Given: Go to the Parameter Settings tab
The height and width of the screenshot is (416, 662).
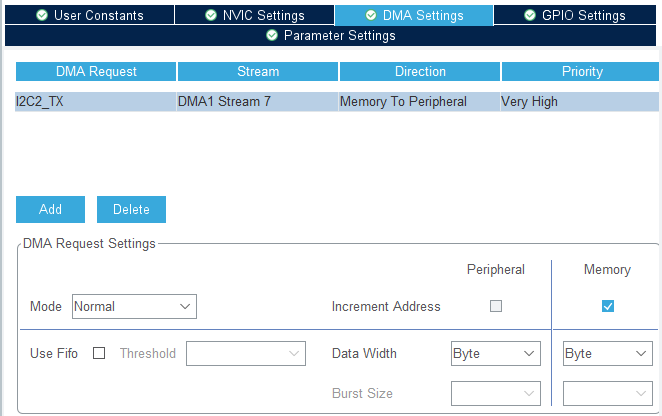Looking at the screenshot, I should [x=330, y=35].
